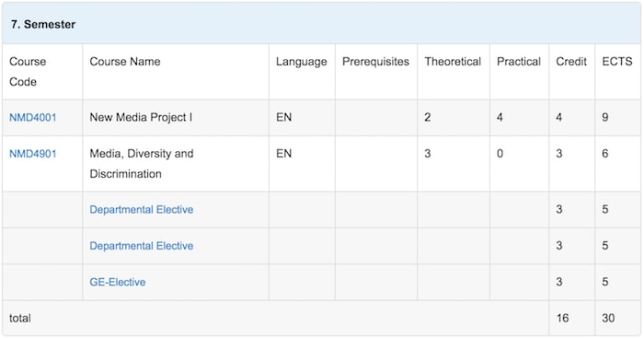Open the second Departmental Elective link
The width and height of the screenshot is (644, 338).
[x=142, y=246]
